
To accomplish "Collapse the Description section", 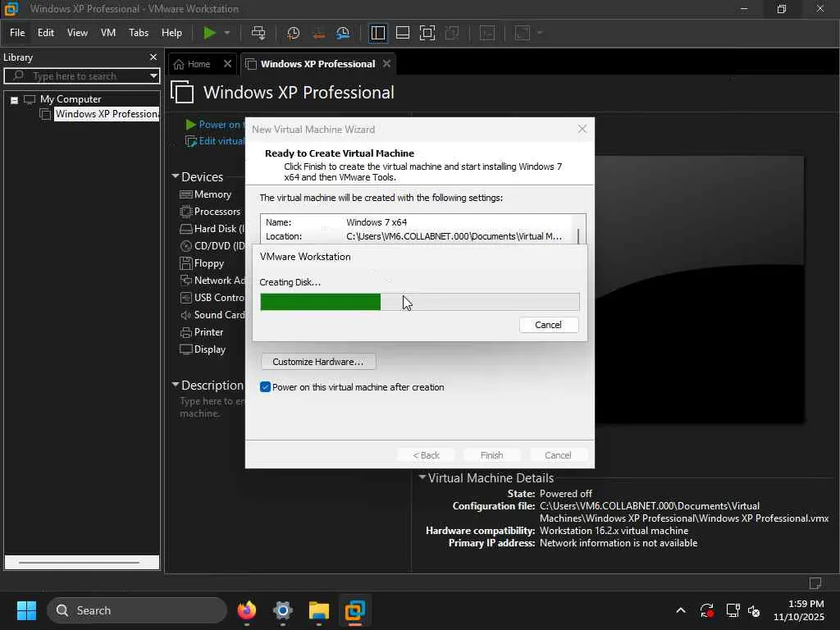I will tap(176, 385).
